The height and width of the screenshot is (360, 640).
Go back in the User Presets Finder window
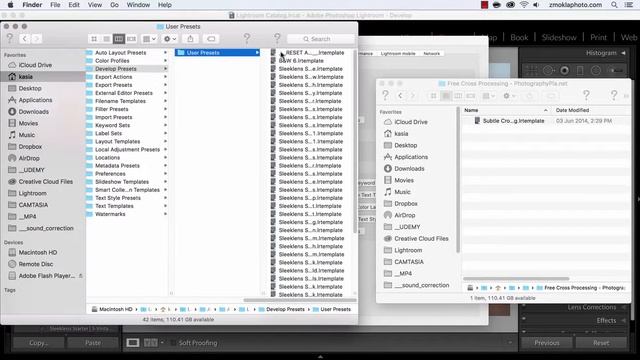tap(24, 39)
